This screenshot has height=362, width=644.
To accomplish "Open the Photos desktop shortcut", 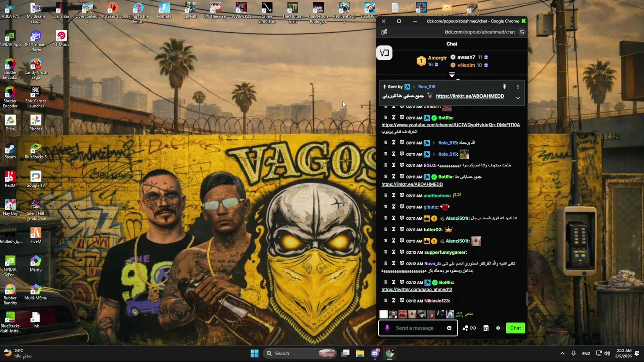I will pos(35,123).
